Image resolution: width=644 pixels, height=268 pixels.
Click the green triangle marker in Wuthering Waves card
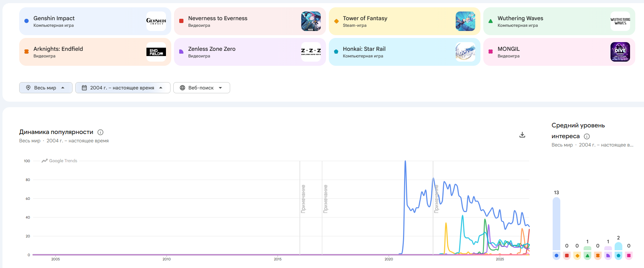click(491, 21)
